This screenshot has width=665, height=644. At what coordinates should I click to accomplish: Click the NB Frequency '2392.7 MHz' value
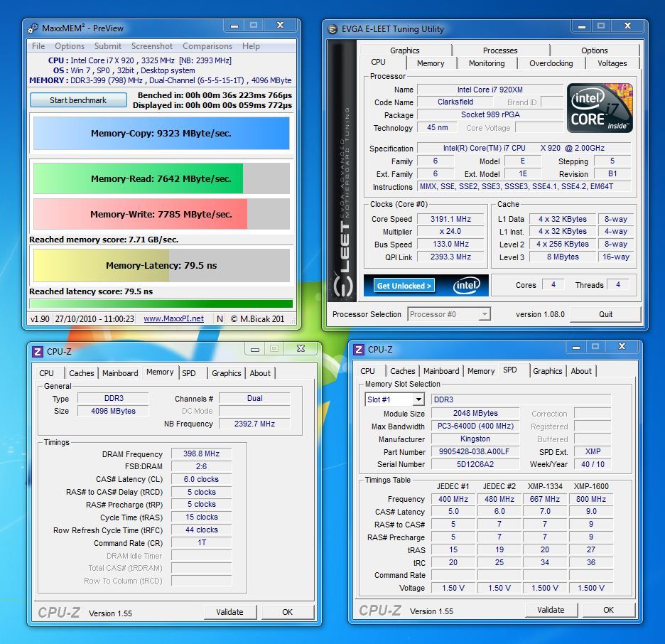click(254, 424)
